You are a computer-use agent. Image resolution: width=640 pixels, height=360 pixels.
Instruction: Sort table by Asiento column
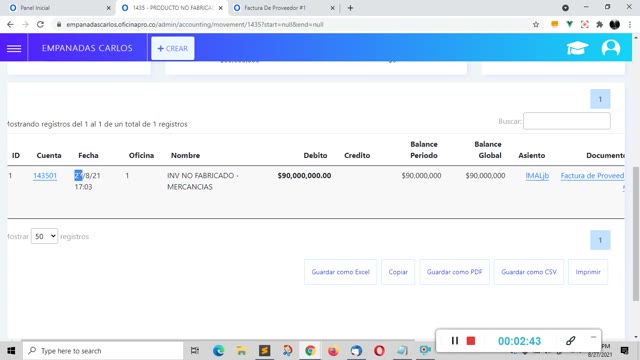pyautogui.click(x=531, y=156)
